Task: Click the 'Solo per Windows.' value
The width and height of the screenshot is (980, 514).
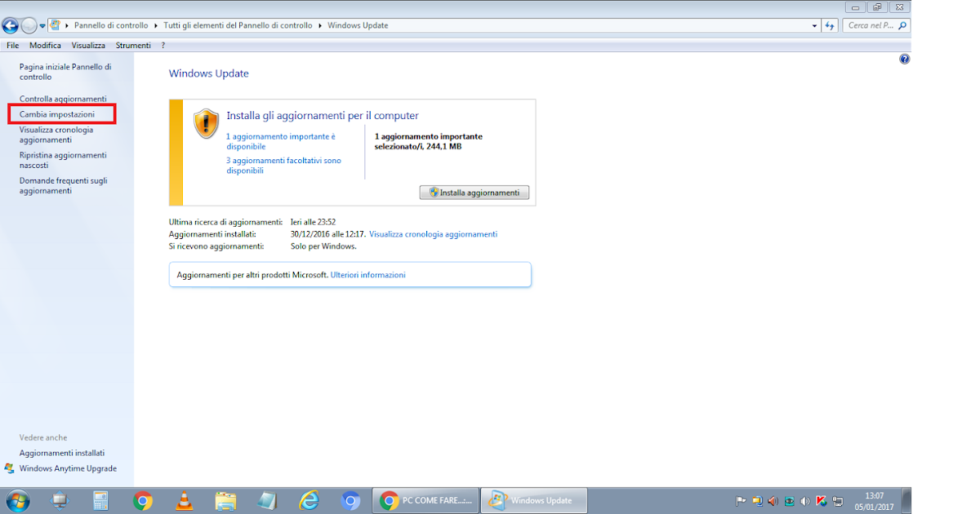Action: [x=323, y=246]
